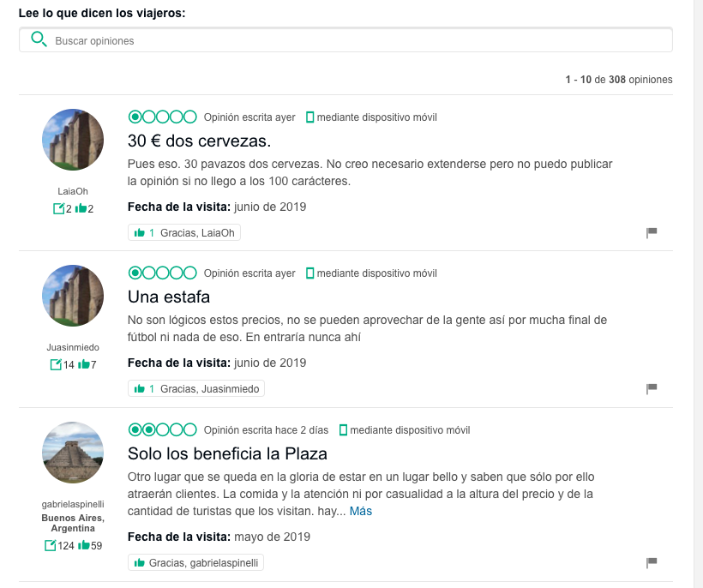Click the mobile device icon on gabrielaspinelli's review

click(343, 430)
